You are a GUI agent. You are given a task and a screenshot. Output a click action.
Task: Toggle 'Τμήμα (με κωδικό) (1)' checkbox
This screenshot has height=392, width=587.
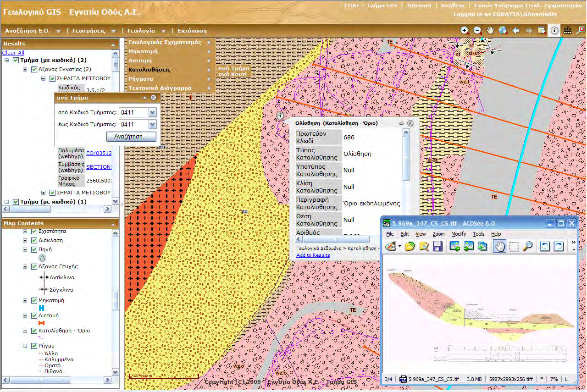tap(16, 202)
